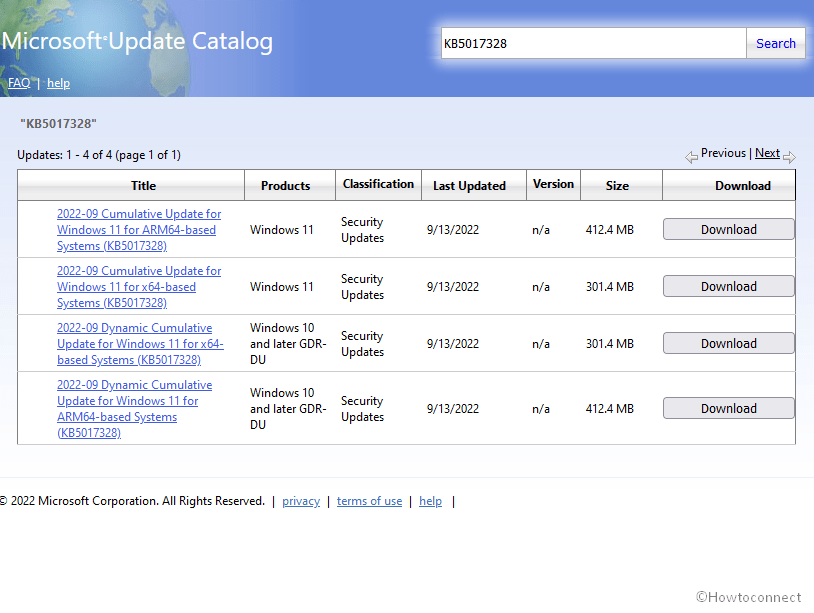Open Dynamic Cumulative Update for x64 link
The width and height of the screenshot is (814, 613).
(x=140, y=344)
